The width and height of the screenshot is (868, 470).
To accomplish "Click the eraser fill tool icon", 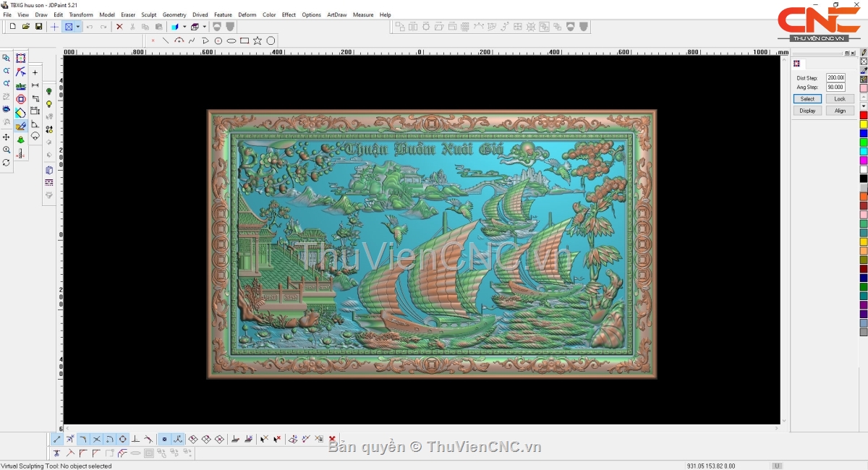I will click(21, 113).
